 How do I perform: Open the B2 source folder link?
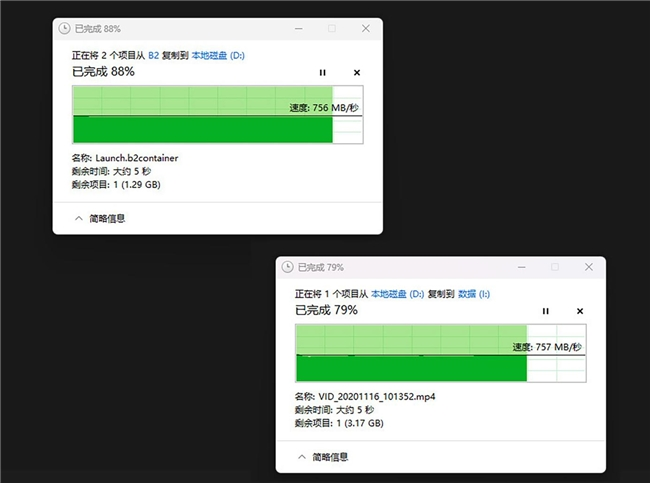click(x=155, y=55)
